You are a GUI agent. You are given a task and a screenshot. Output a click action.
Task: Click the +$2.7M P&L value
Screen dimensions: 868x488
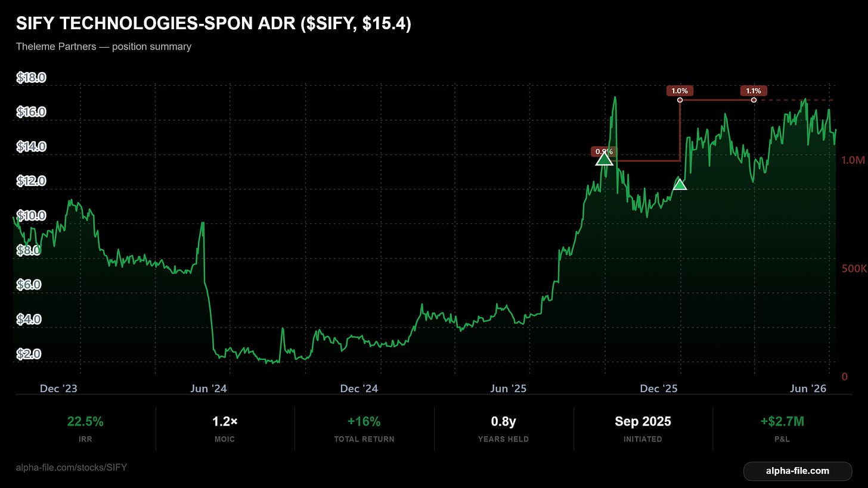pos(782,421)
